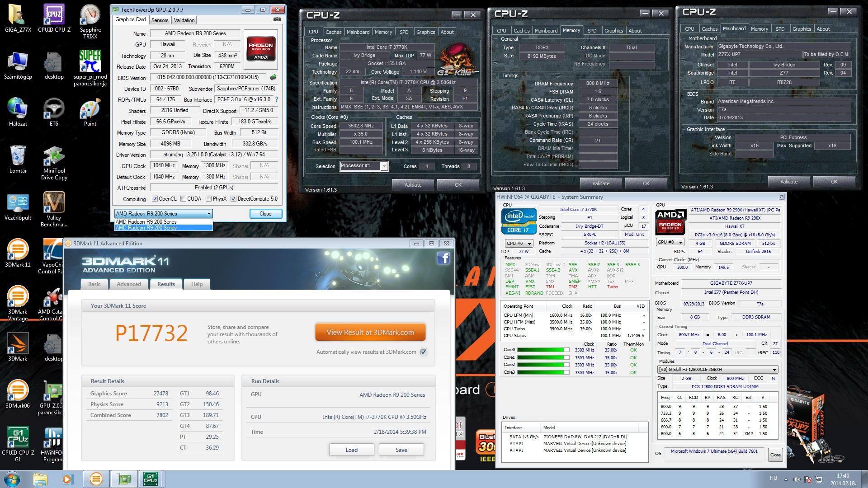
Task: Open the Advanced tab in 3DMark 11
Action: pyautogui.click(x=129, y=284)
